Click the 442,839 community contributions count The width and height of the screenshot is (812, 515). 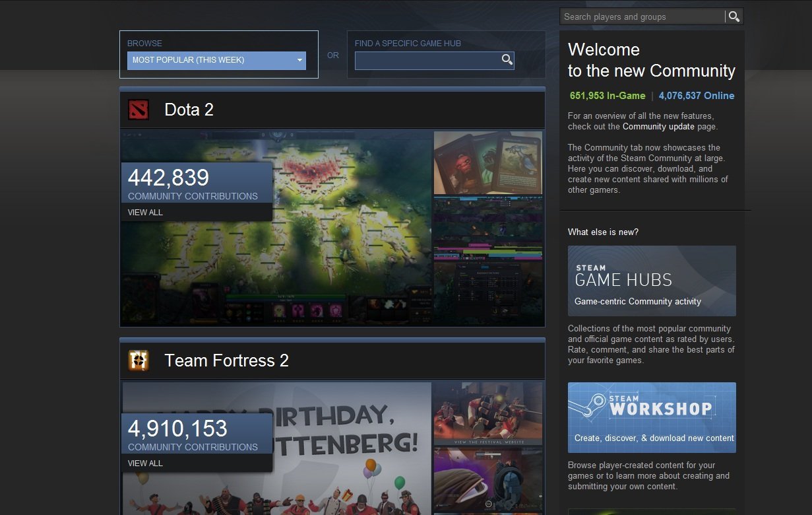[x=168, y=178]
